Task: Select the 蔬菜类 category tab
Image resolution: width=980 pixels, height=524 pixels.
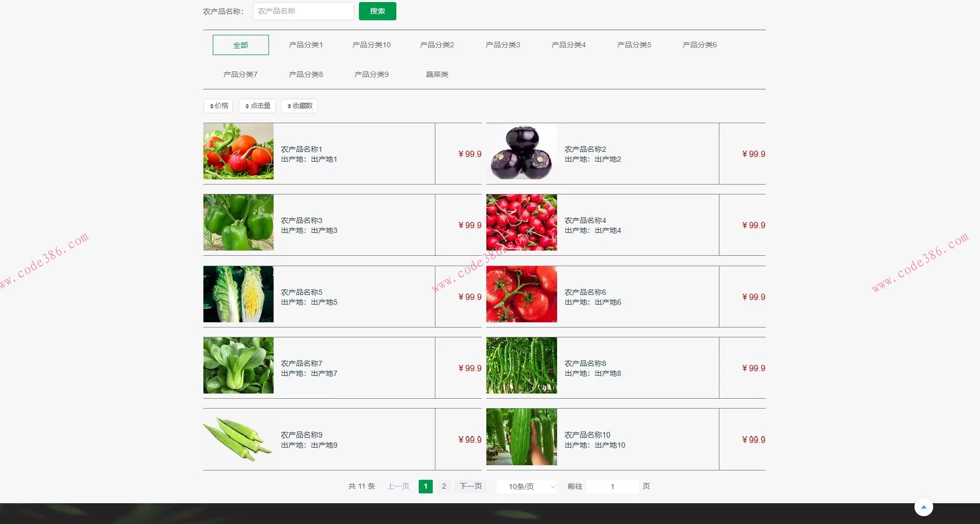Action: (x=437, y=74)
